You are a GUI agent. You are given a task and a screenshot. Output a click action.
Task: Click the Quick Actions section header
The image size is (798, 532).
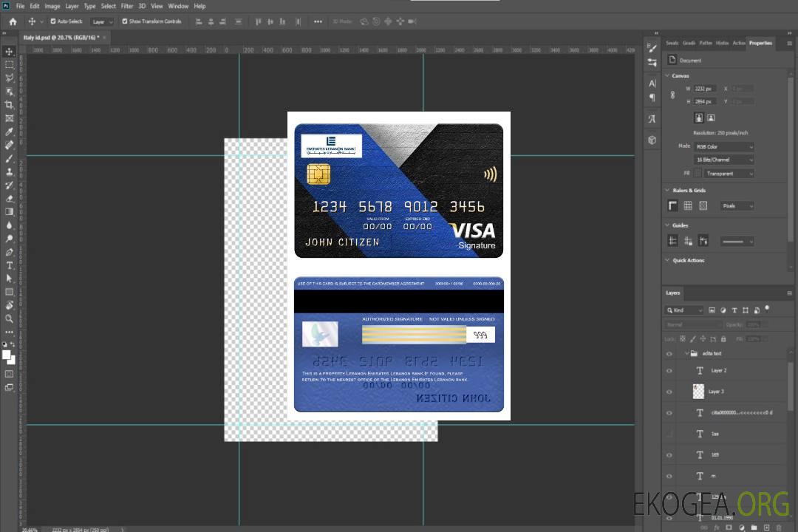(688, 260)
